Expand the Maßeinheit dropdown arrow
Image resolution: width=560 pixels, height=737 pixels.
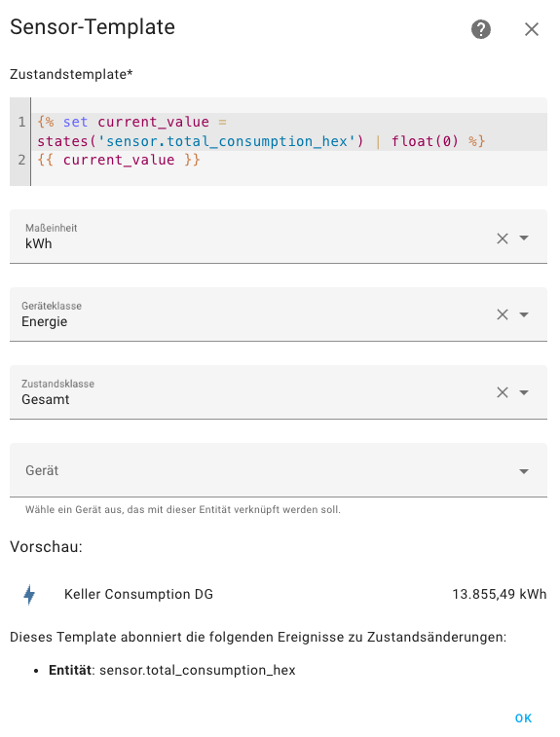(524, 238)
